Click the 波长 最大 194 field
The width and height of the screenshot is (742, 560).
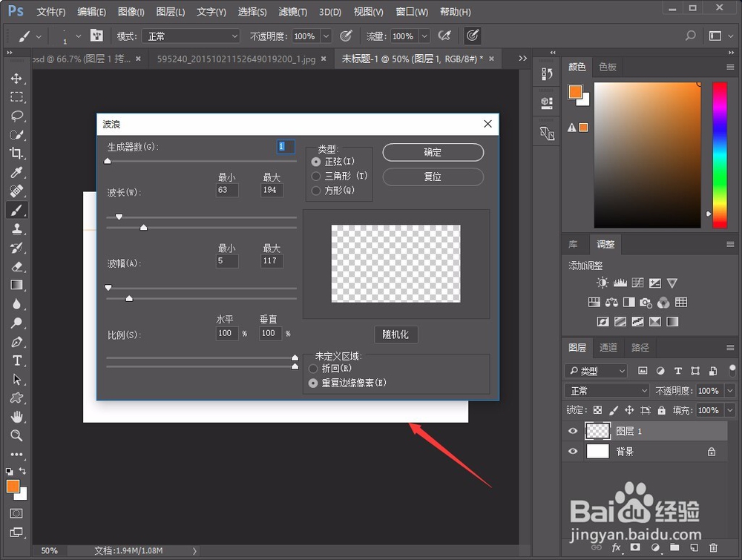[272, 190]
